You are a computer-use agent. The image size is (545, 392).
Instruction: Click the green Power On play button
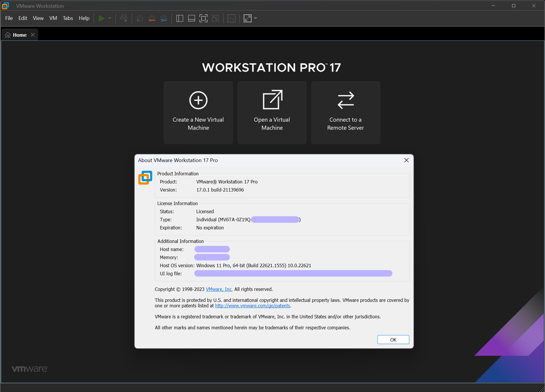click(101, 18)
